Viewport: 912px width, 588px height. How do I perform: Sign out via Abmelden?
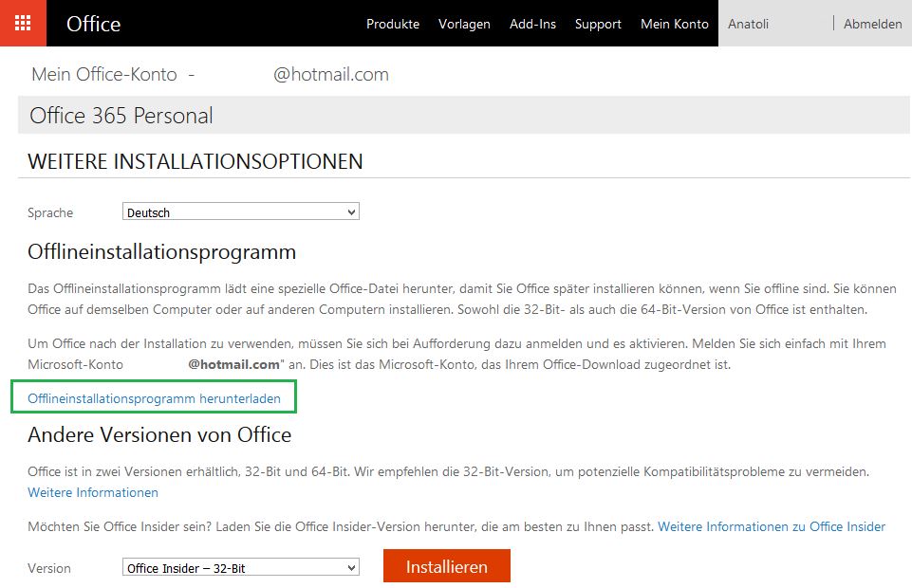point(872,23)
